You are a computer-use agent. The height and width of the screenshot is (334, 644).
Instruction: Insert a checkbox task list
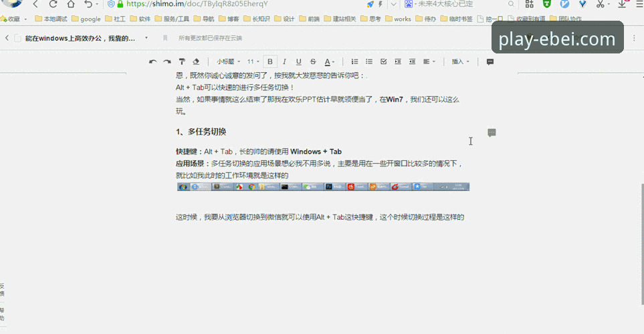coord(383,61)
